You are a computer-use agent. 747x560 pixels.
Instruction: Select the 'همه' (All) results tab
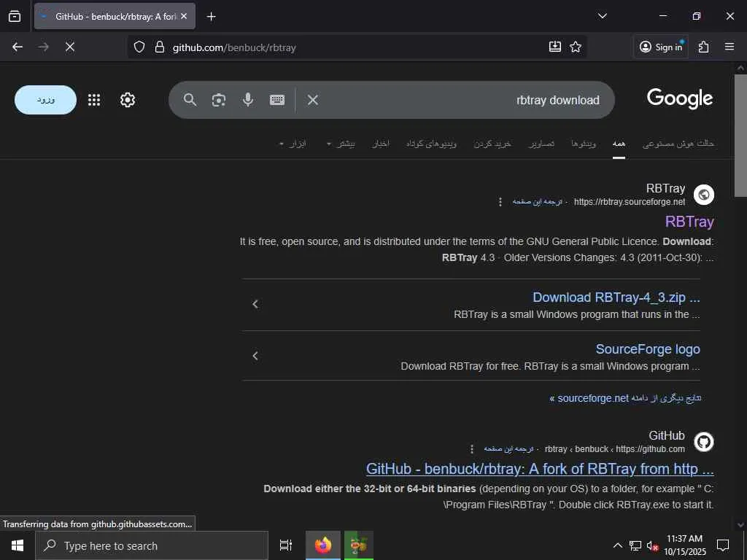click(x=619, y=144)
